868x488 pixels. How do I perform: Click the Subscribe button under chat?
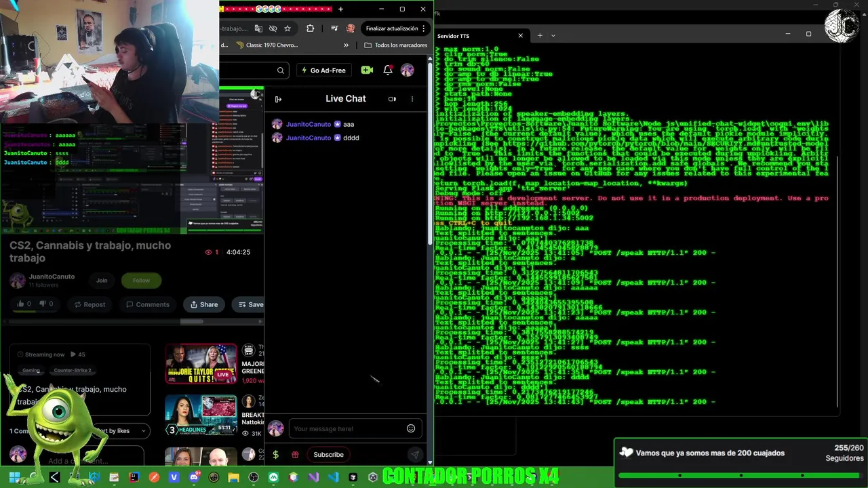coord(328,455)
